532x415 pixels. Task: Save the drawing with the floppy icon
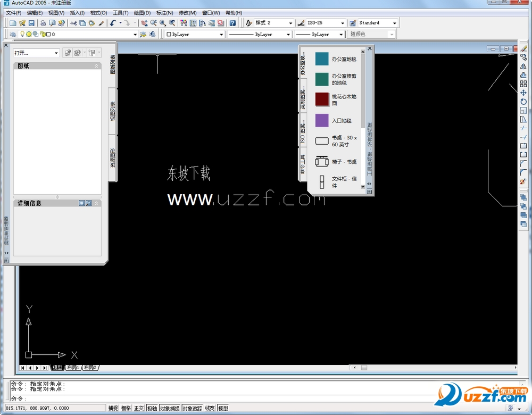point(31,23)
